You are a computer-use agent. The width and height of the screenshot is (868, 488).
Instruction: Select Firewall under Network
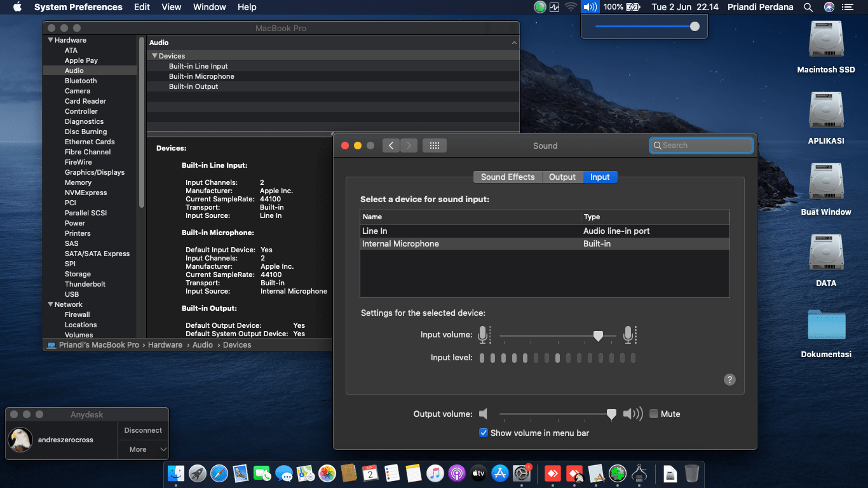(78, 315)
